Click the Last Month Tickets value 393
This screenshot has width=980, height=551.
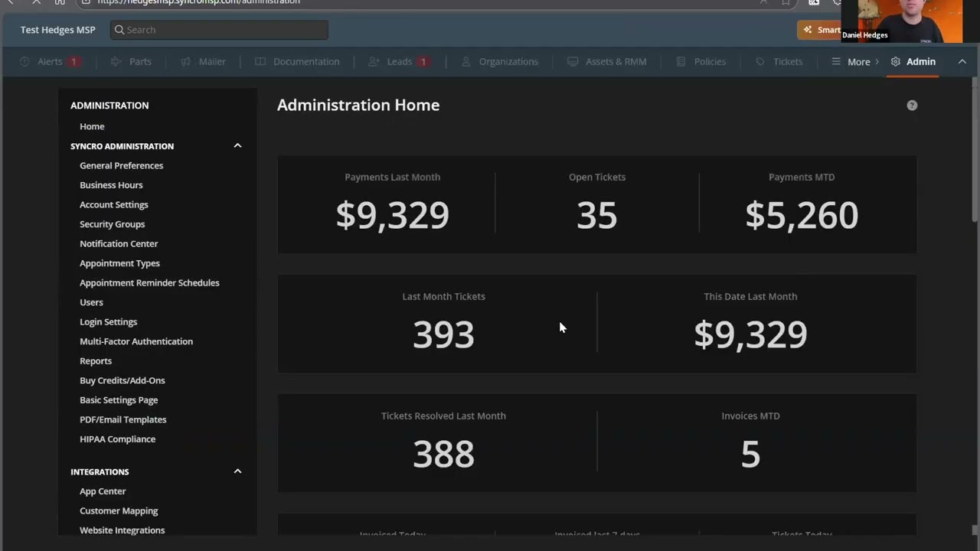click(443, 335)
